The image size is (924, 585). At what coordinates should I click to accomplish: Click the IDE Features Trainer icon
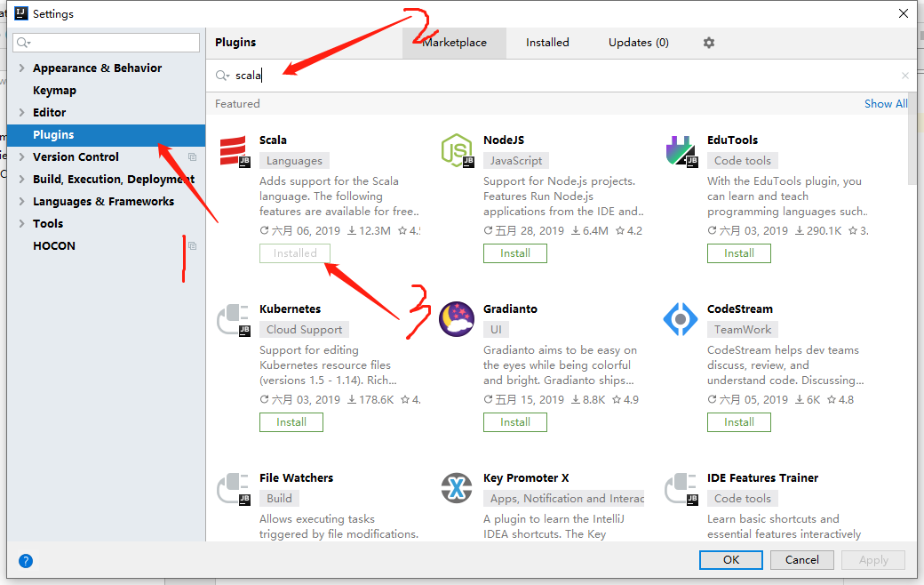click(681, 489)
